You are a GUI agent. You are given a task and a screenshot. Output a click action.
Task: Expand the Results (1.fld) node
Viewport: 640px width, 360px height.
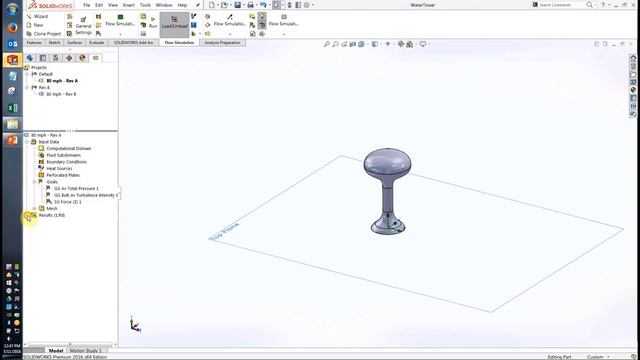click(x=27, y=215)
